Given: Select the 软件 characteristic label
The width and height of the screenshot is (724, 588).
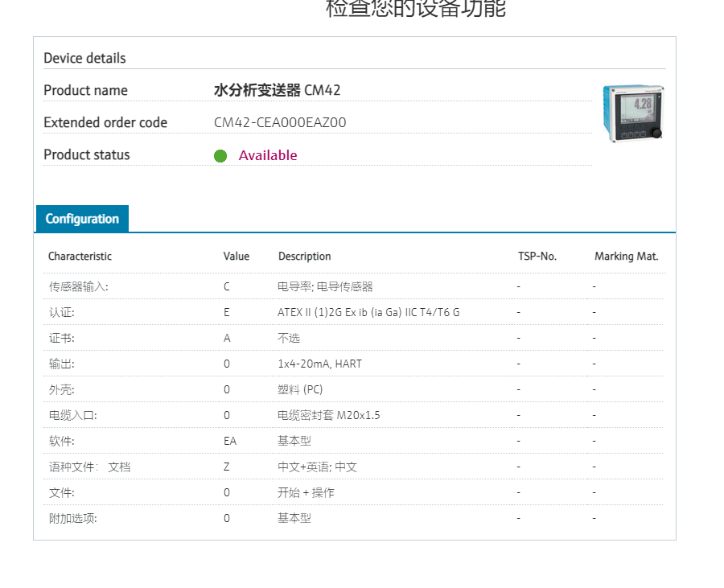Looking at the screenshot, I should click(61, 442).
